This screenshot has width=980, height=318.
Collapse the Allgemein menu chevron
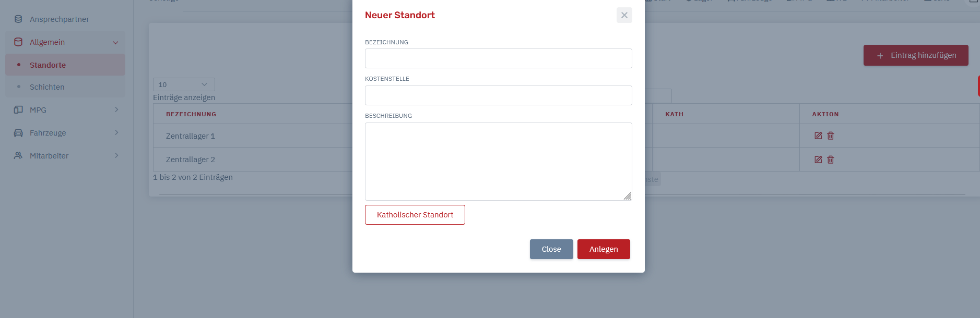click(115, 43)
